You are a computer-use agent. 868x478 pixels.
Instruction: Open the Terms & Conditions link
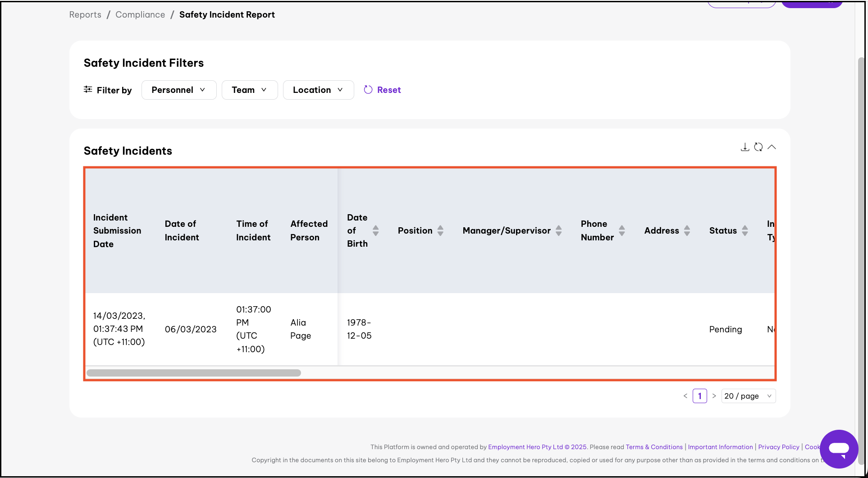(x=654, y=447)
